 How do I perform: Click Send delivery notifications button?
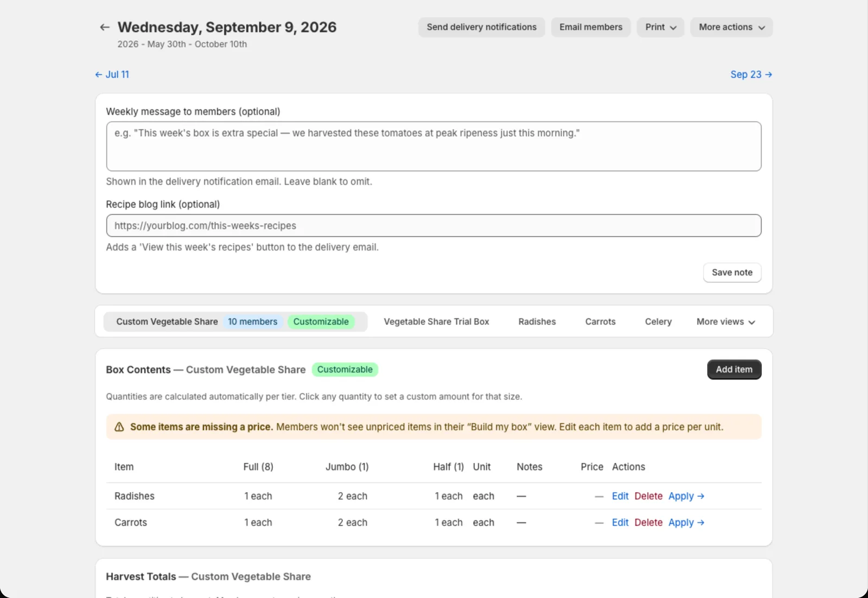point(481,27)
